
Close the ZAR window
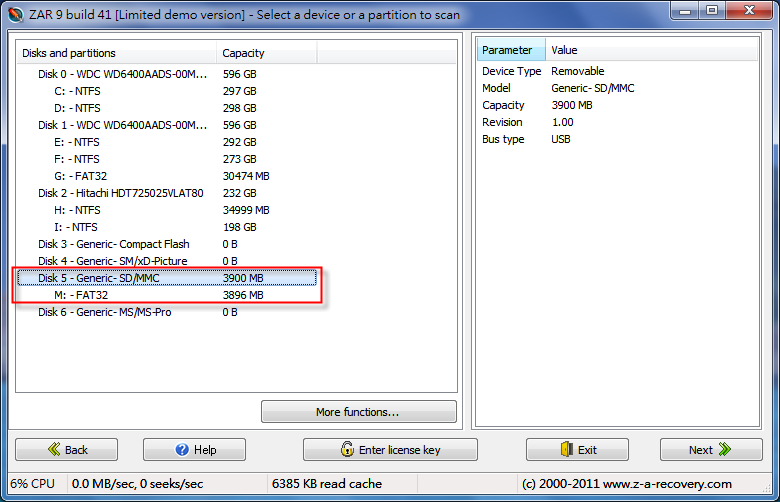pyautogui.click(x=750, y=10)
